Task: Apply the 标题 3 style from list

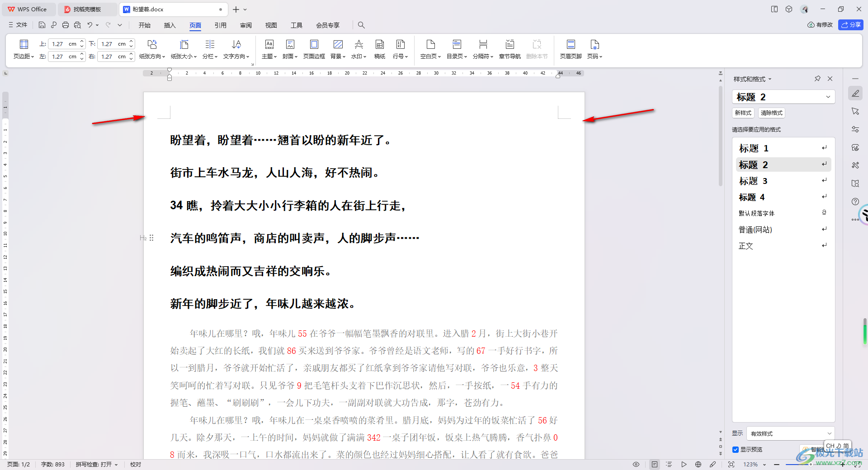Action: tap(783, 181)
